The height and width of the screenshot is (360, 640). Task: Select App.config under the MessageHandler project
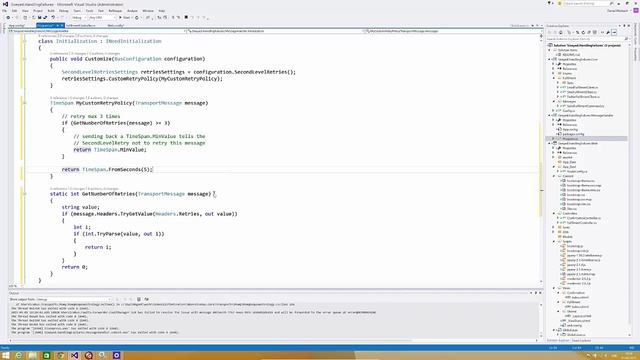tap(570, 129)
